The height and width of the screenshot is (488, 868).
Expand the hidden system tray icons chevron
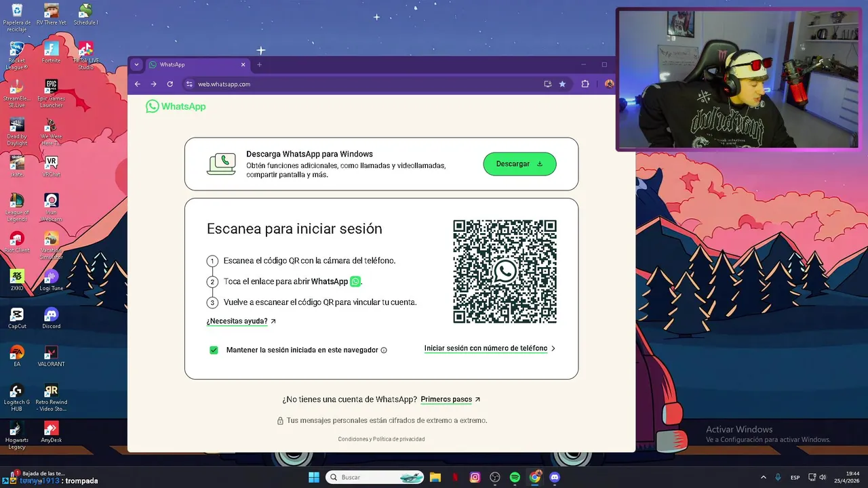coord(764,477)
